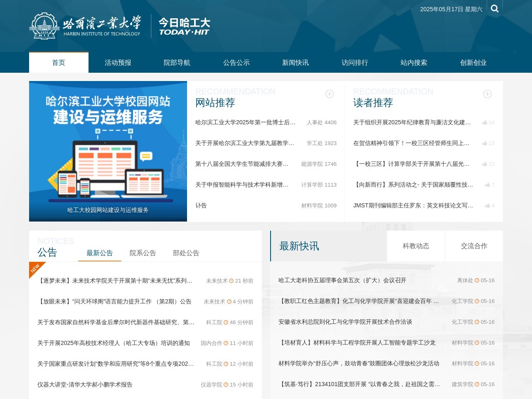Click the clock icon beside 15 小时前
This screenshot has height=399, width=532.
(x=226, y=385)
